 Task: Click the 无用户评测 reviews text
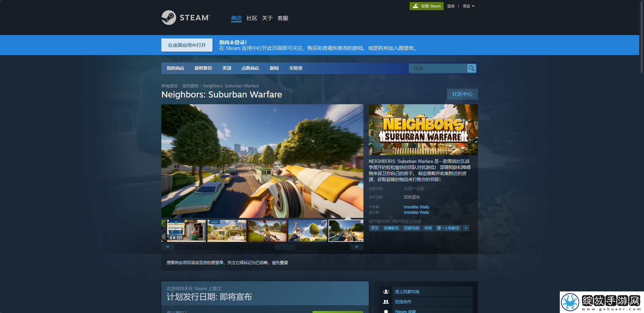tap(414, 189)
